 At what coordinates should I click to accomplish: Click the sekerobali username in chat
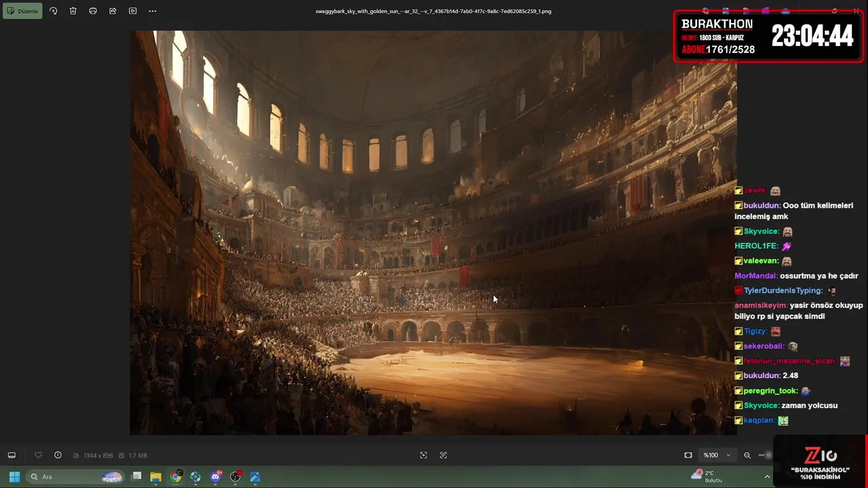(764, 346)
